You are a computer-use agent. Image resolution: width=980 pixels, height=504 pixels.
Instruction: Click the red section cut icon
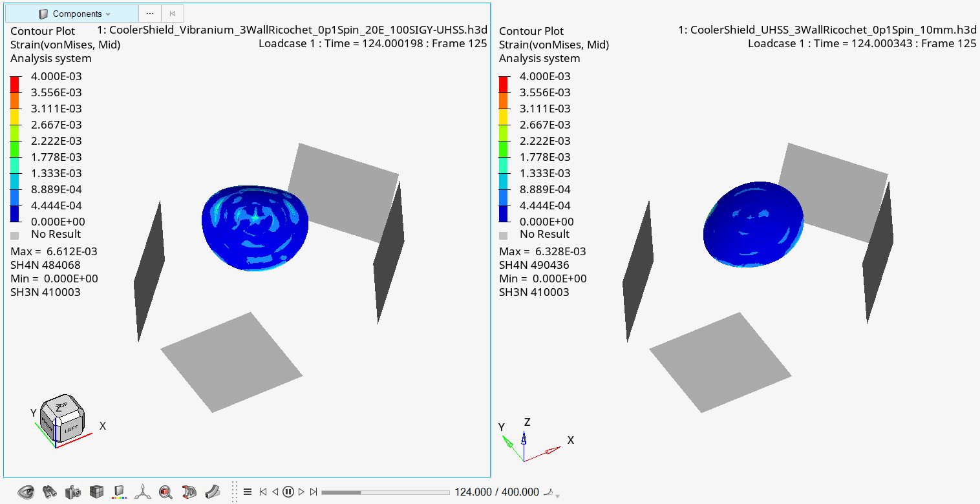pyautogui.click(x=189, y=492)
